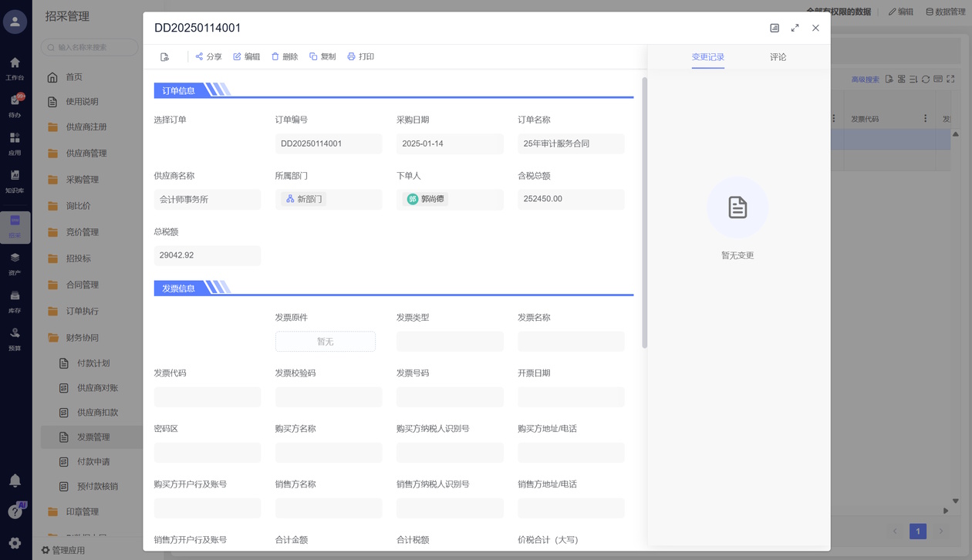Toggle the side panel layout icon
The width and height of the screenshot is (972, 560).
(x=775, y=28)
